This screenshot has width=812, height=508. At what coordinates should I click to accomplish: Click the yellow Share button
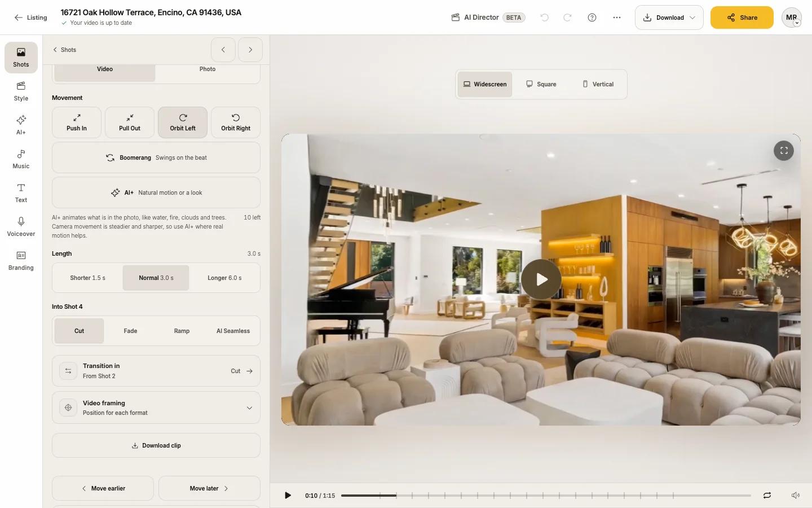(x=742, y=17)
